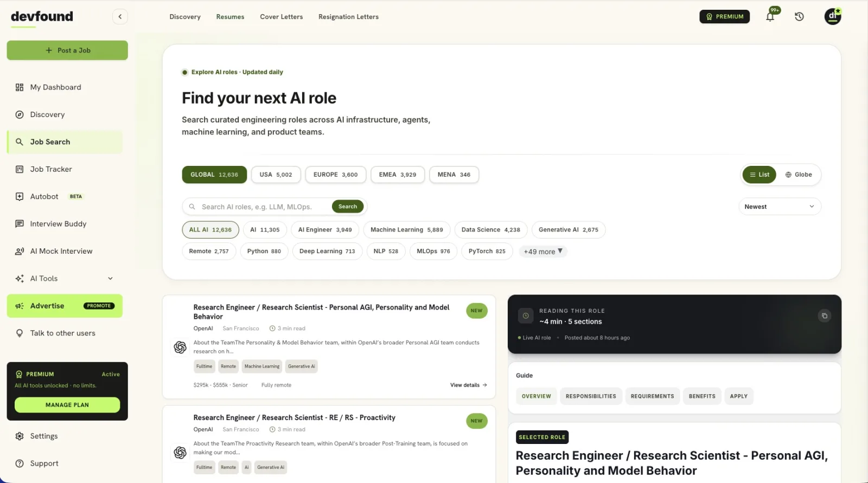Filter by Python 880 chip
This screenshot has width=868, height=483.
(x=264, y=252)
